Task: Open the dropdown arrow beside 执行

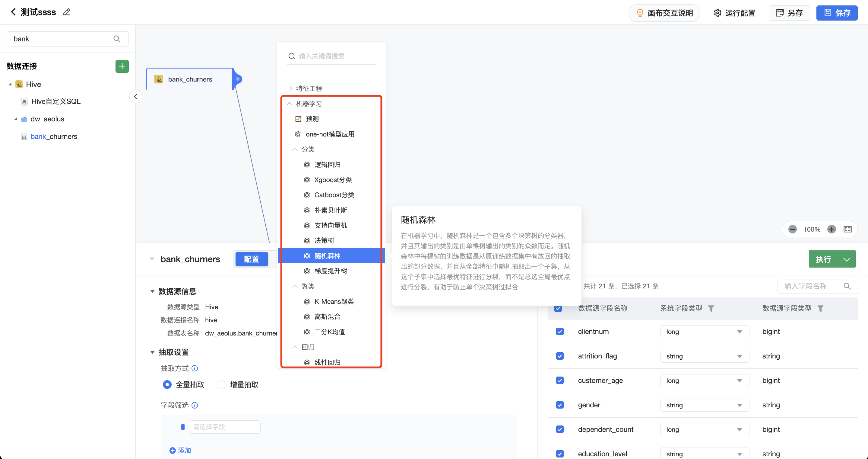Action: pos(846,259)
